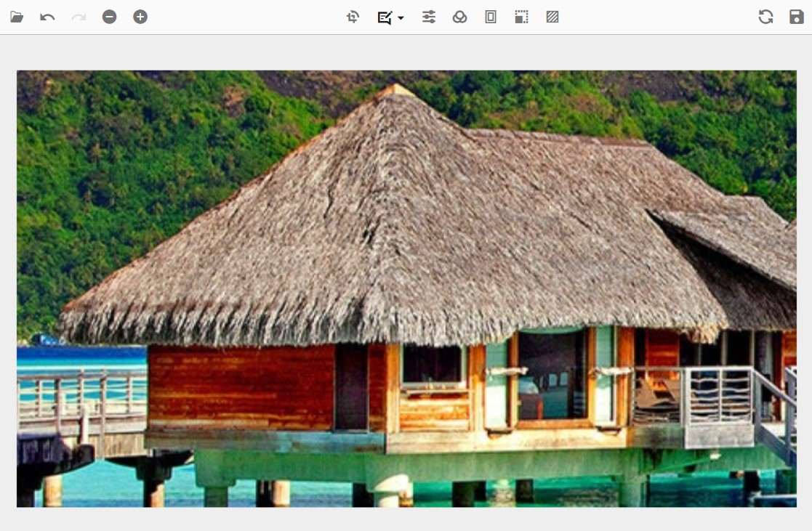Click the balcony railing on the right deck

point(718,396)
